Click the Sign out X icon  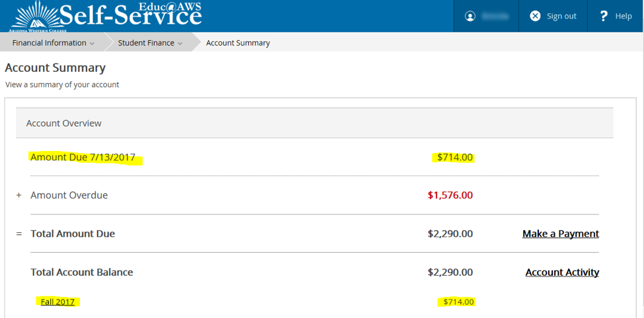coord(535,16)
